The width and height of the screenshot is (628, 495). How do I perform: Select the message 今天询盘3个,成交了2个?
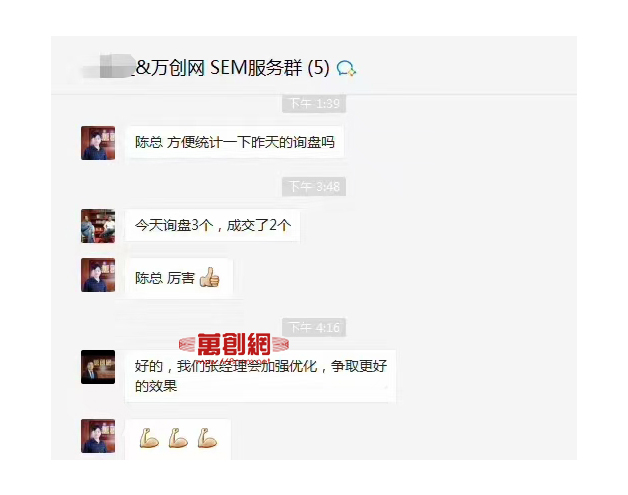coord(213,225)
